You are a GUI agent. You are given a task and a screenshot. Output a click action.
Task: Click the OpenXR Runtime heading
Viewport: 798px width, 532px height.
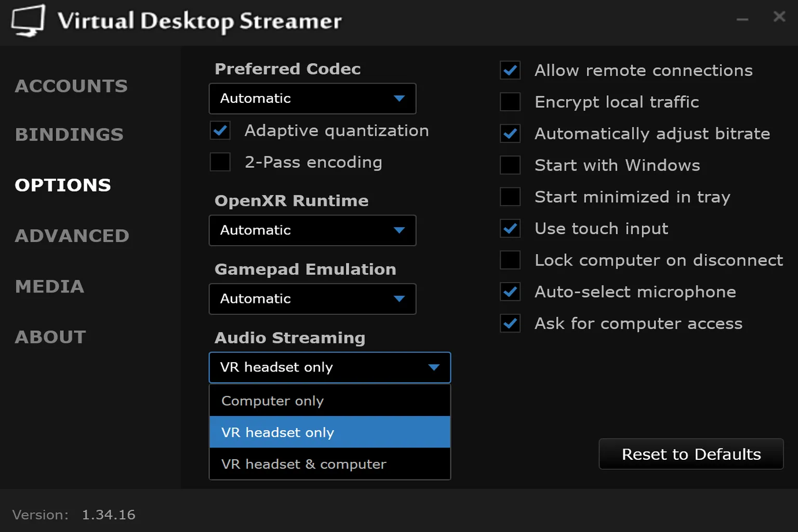[291, 201]
